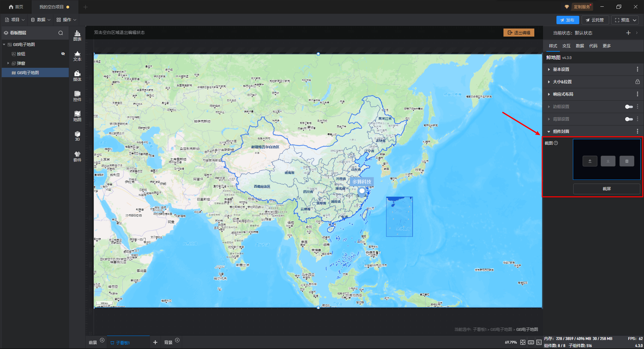This screenshot has width=644, height=349.
Task: Select the 我的空白项目 project tab
Action: pos(54,7)
